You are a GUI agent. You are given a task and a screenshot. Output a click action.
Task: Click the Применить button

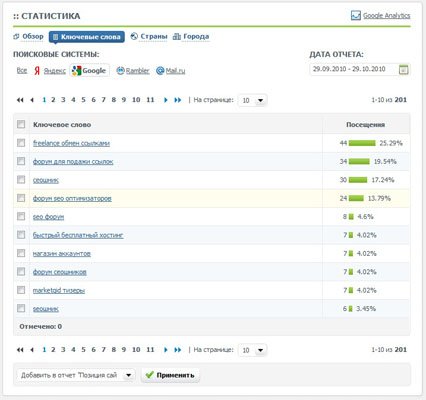[x=170, y=375]
